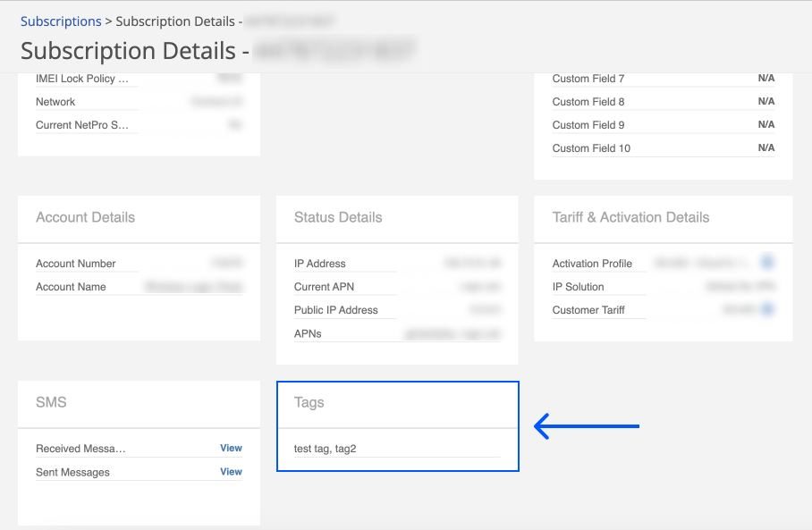
Task: Click the Current NetPro row label
Action: (x=82, y=125)
